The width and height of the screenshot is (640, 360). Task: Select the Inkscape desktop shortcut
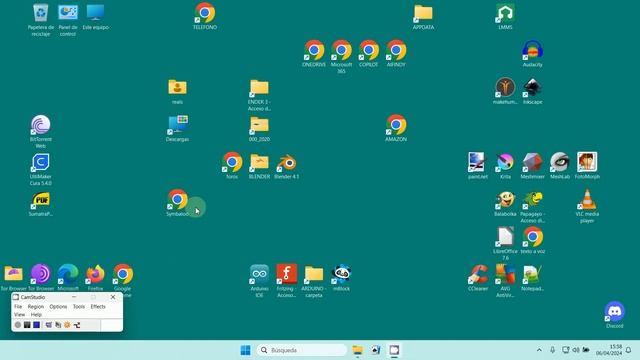coord(533,91)
